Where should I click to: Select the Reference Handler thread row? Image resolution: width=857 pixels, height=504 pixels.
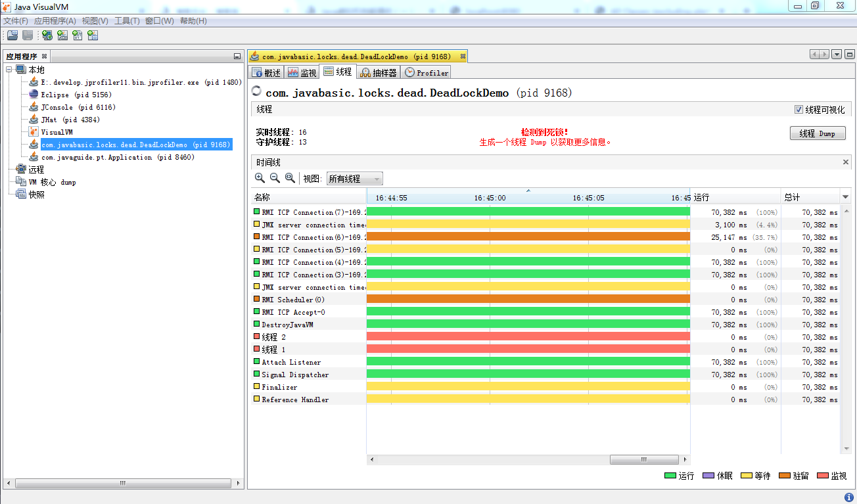[545, 400]
